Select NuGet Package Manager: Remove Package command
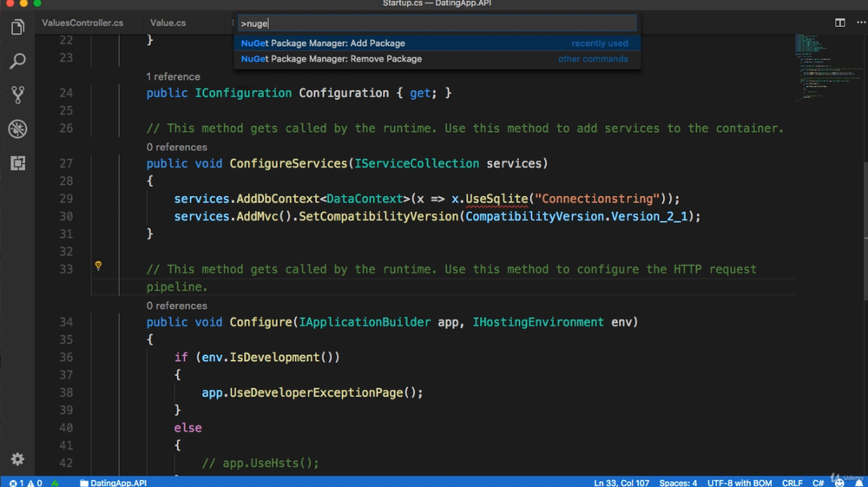This screenshot has height=487, width=868. pyautogui.click(x=437, y=59)
